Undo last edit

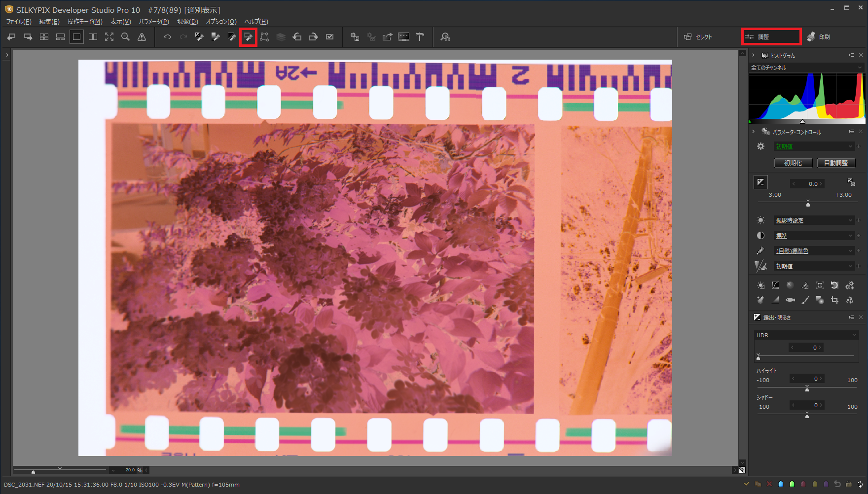[167, 37]
